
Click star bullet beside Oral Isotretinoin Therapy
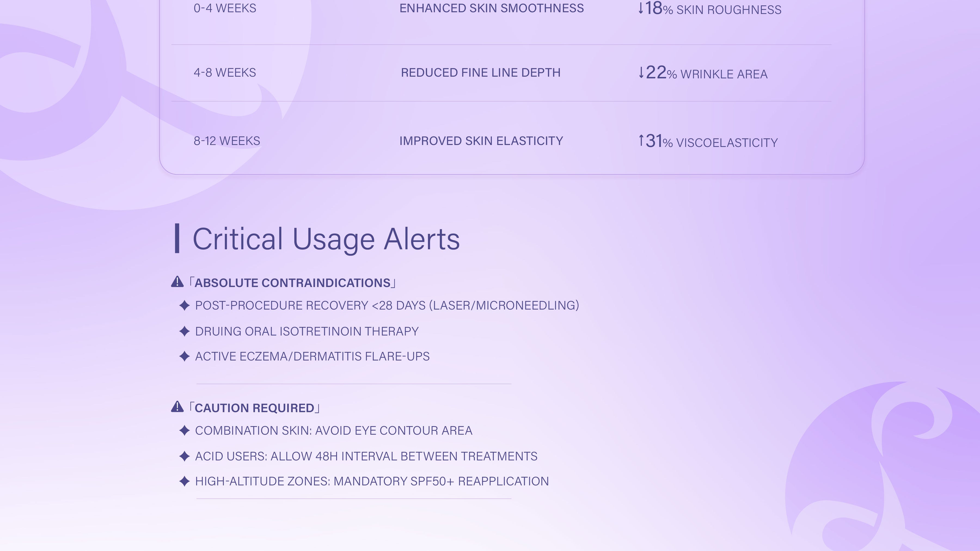(185, 331)
